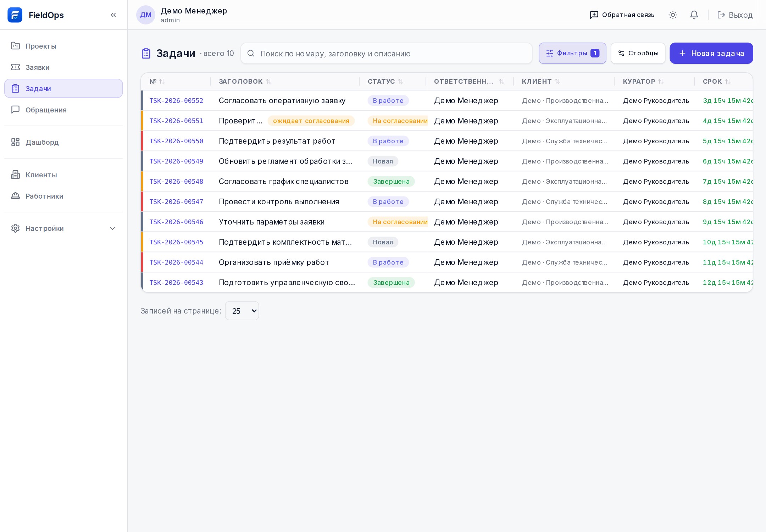The image size is (766, 532).
Task: Open notifications bell
Action: 694,15
